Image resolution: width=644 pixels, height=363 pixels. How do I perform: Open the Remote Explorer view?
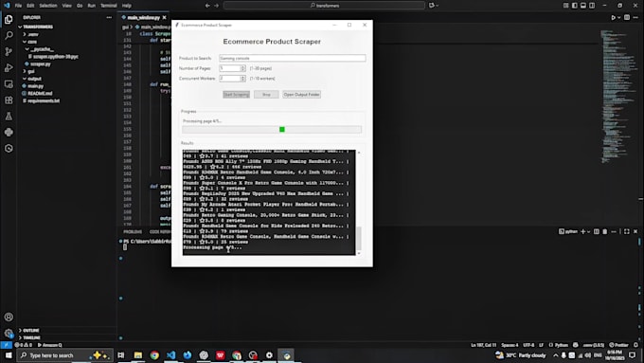[x=9, y=83]
